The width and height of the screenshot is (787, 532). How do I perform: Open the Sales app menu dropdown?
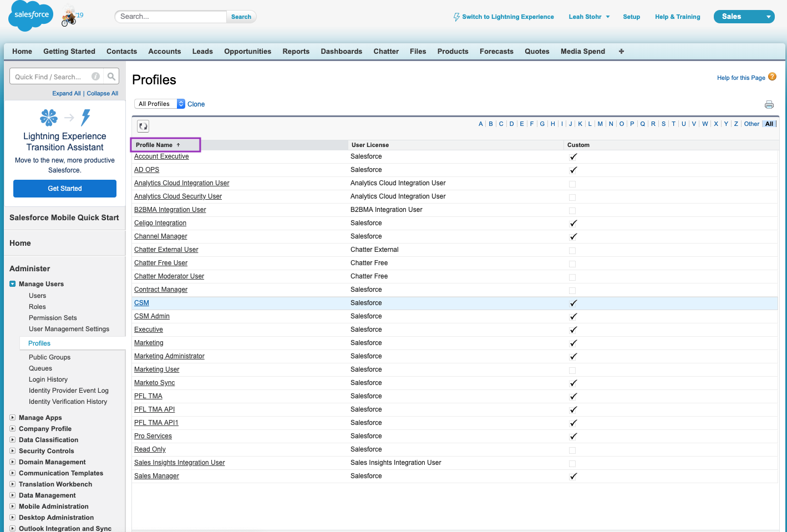tap(744, 17)
